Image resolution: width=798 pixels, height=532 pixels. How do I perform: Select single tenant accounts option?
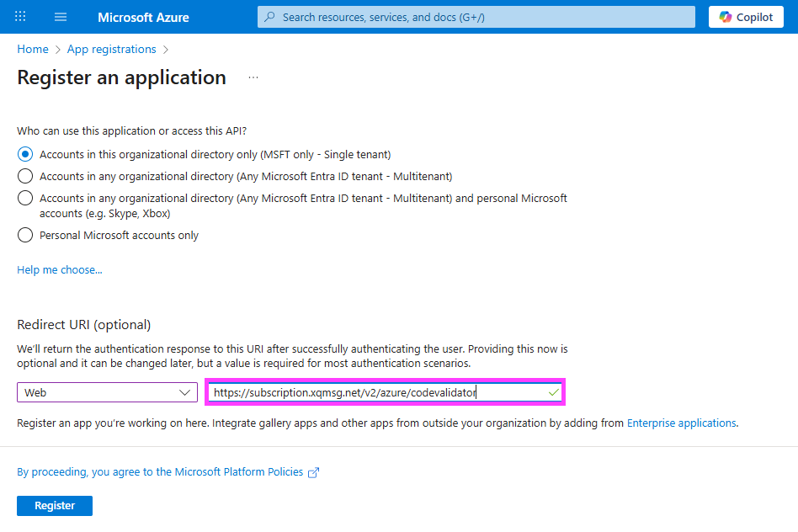click(x=25, y=154)
